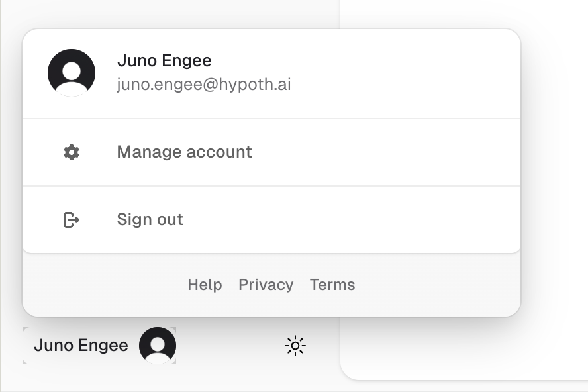The image size is (588, 392).
Task: Open the Help link
Action: tap(205, 285)
